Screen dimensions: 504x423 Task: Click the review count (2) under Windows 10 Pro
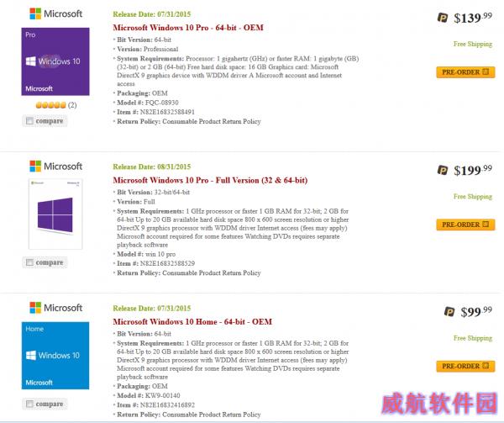tap(72, 105)
